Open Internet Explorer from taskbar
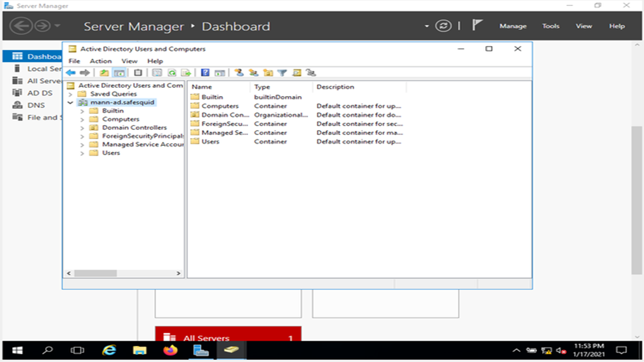This screenshot has width=644, height=362. click(109, 350)
